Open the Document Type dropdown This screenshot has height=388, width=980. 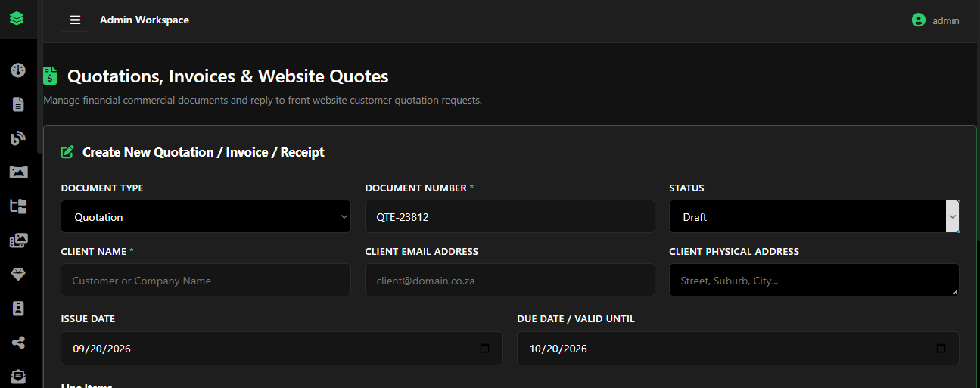pos(206,216)
